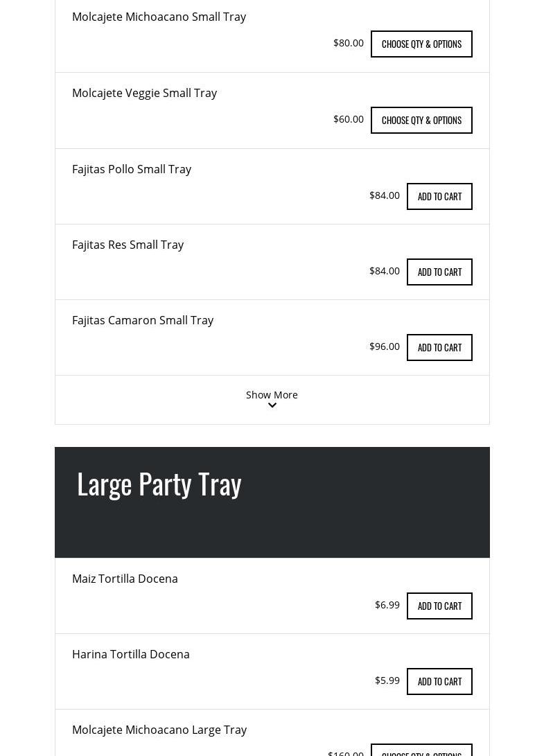Add Fajitas Camaron Small Tray to cart
This screenshot has height=756, width=544.
[439, 347]
